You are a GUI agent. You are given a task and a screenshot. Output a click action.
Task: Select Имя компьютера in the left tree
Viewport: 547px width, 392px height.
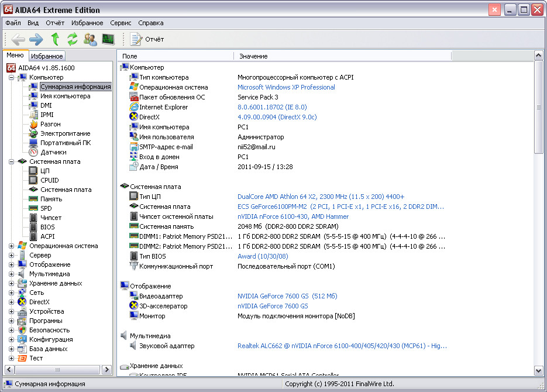66,96
